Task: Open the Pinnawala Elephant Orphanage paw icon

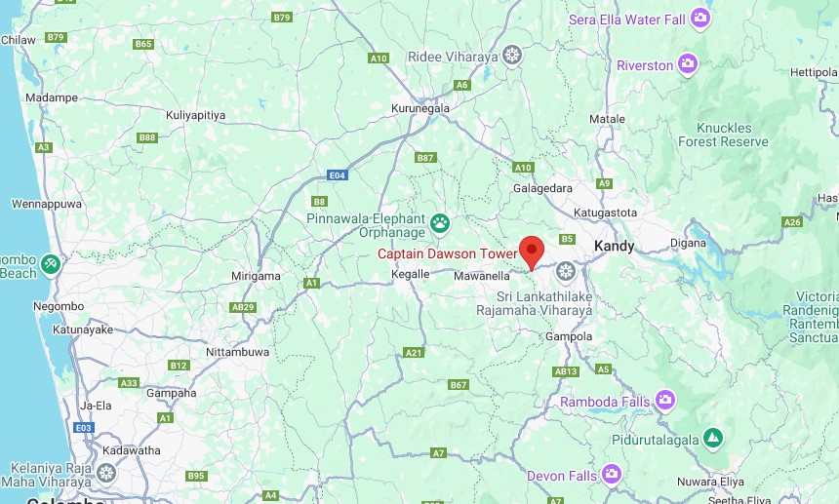Action: [x=440, y=225]
